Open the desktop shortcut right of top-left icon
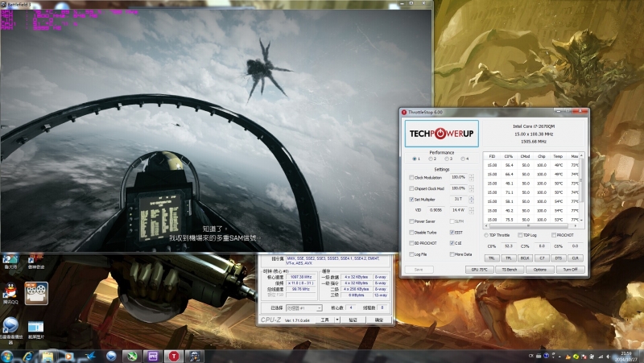 pos(36,261)
